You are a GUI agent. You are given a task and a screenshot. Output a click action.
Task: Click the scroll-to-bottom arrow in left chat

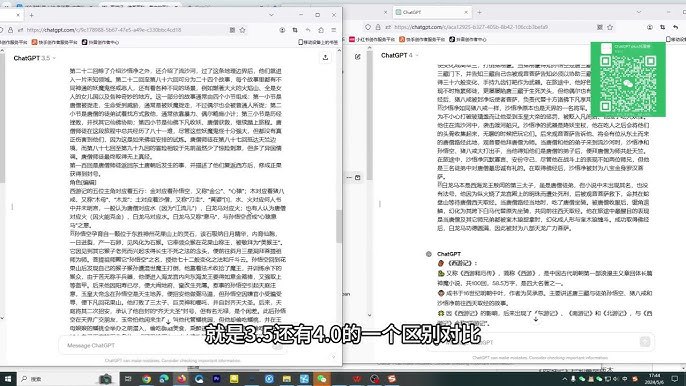pyautogui.click(x=168, y=321)
